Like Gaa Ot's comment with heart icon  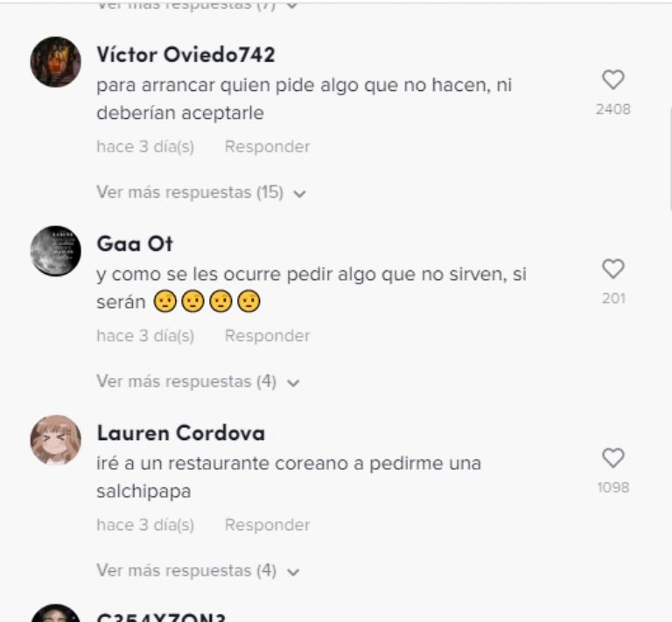(612, 269)
